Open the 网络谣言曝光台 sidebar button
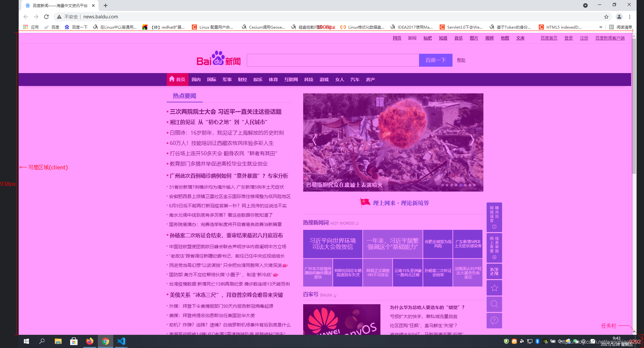 pos(494,217)
